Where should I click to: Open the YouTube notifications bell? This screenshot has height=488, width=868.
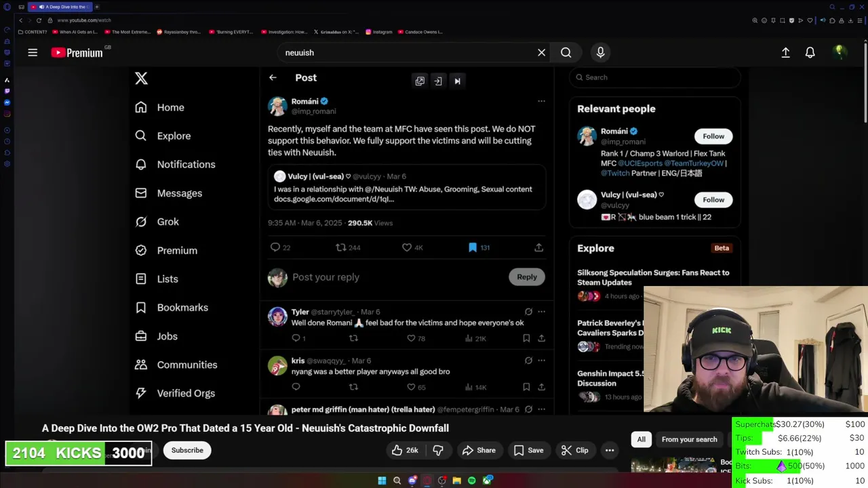[x=810, y=52]
